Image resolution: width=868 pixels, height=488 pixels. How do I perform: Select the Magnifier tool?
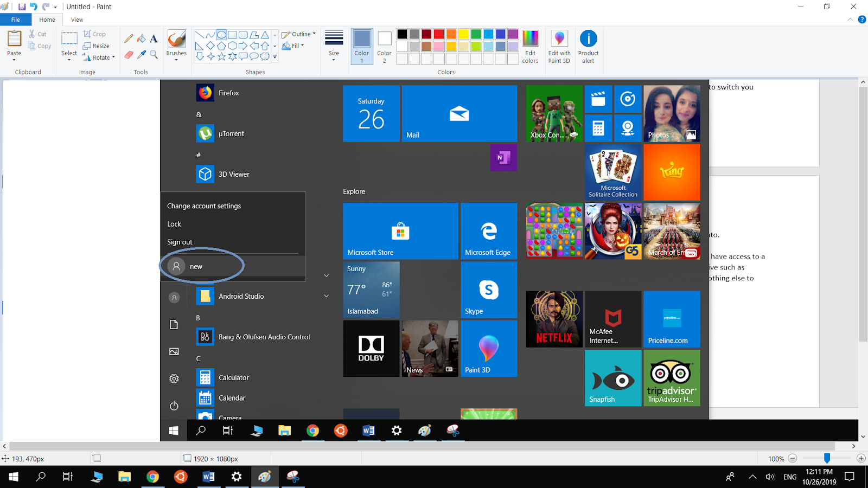[x=154, y=55]
